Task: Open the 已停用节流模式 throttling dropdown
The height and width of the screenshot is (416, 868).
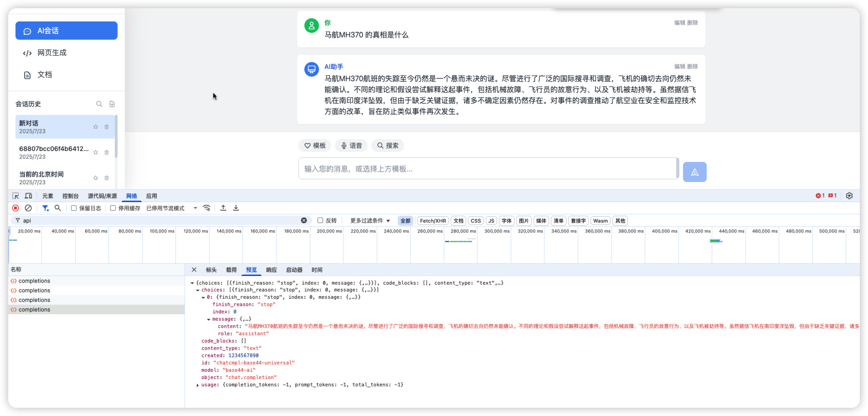Action: click(x=171, y=208)
